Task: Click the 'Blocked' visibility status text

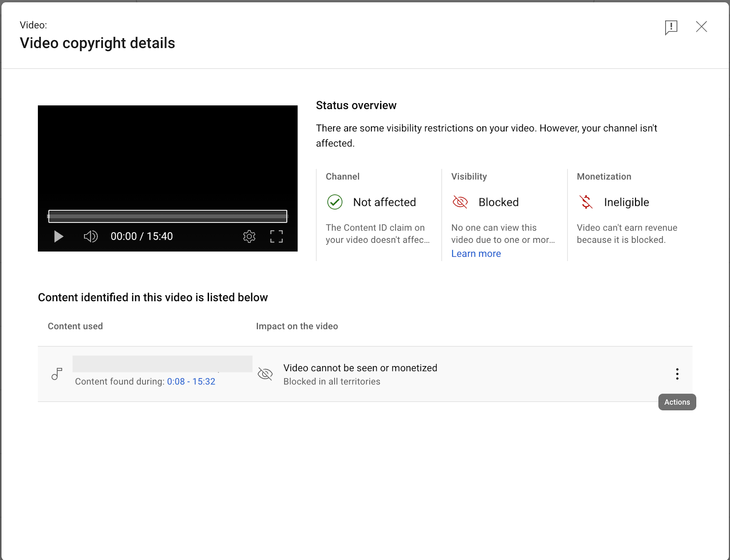Action: pos(499,202)
